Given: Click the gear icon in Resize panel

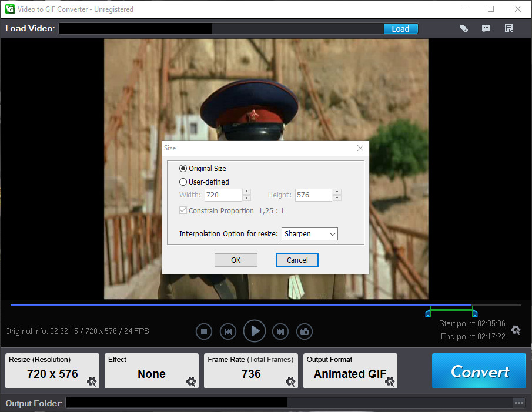Looking at the screenshot, I should (92, 382).
